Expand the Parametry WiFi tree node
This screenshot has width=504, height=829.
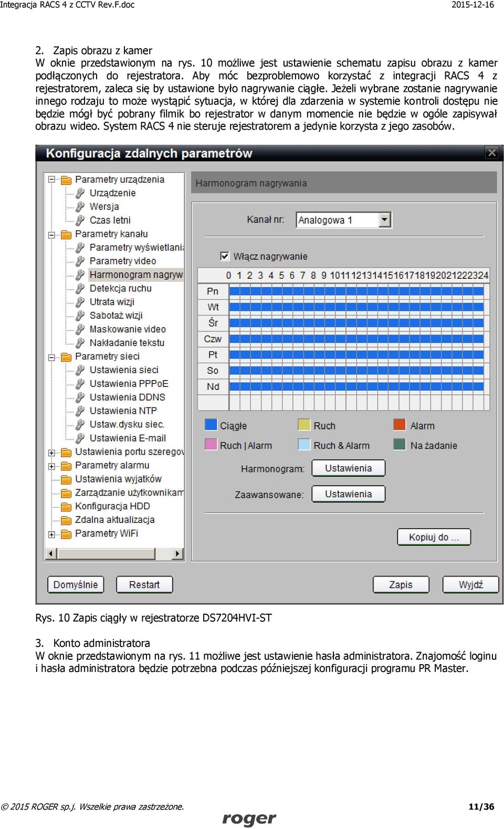pyautogui.click(x=51, y=534)
